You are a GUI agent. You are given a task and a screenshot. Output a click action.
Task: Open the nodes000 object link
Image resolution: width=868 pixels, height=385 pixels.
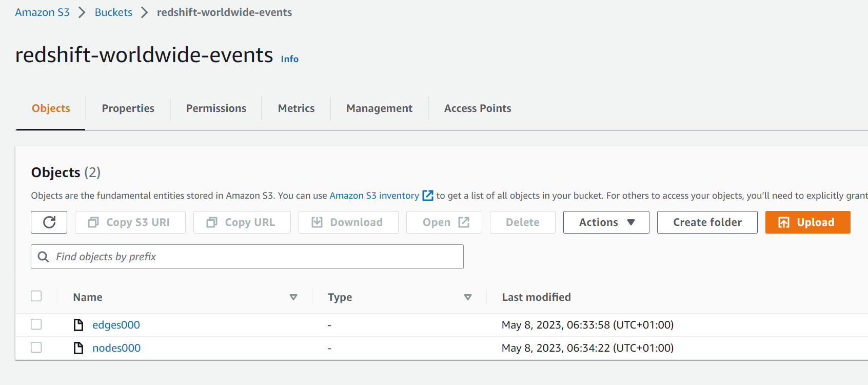point(116,348)
